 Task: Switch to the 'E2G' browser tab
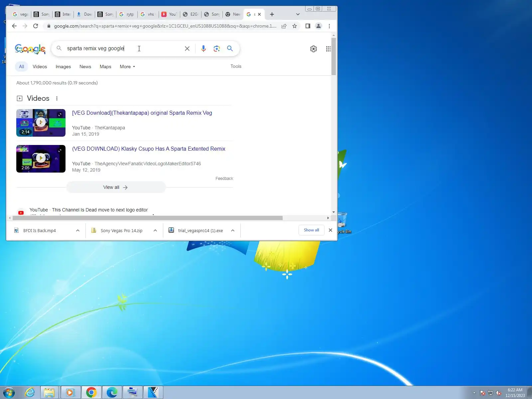pos(191,14)
